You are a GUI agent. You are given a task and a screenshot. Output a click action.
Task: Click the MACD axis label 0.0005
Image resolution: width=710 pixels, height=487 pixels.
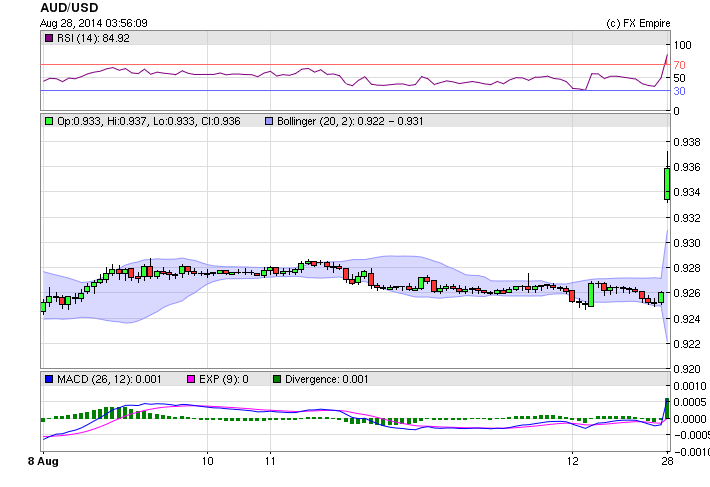690,402
